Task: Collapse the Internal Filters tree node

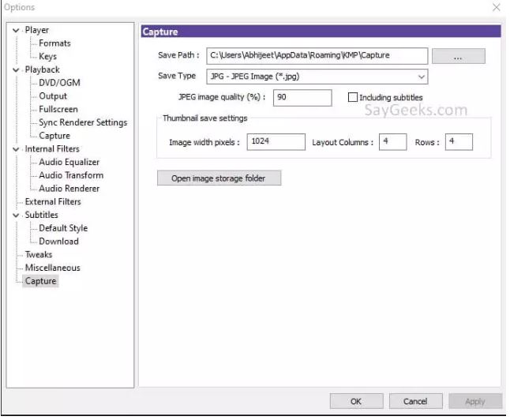Action: pos(16,149)
